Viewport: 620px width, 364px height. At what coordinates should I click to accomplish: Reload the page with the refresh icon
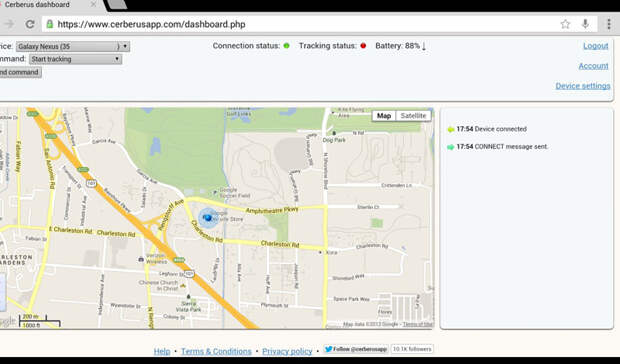(x=30, y=24)
